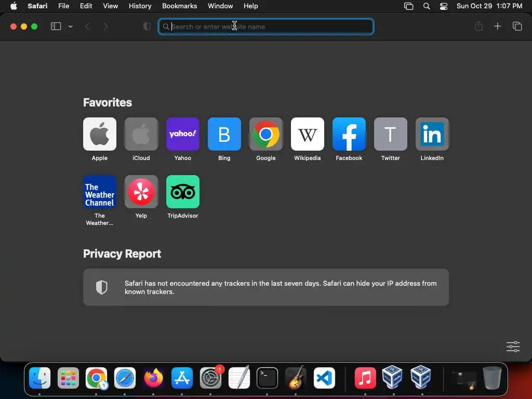Click the date and time in menu bar

[x=489, y=6]
